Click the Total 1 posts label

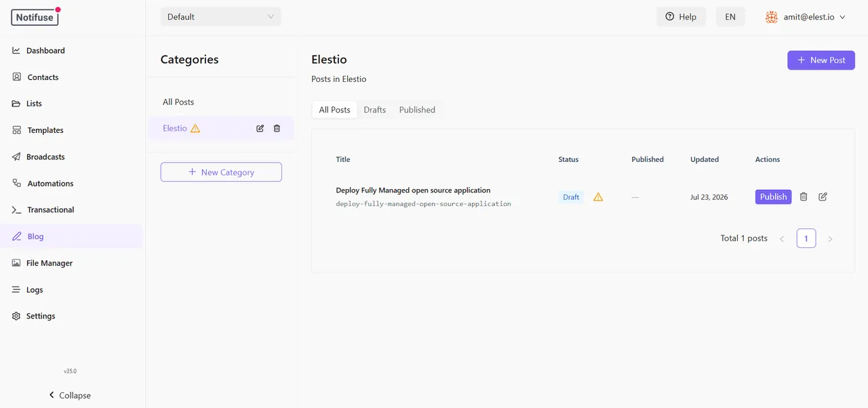744,239
